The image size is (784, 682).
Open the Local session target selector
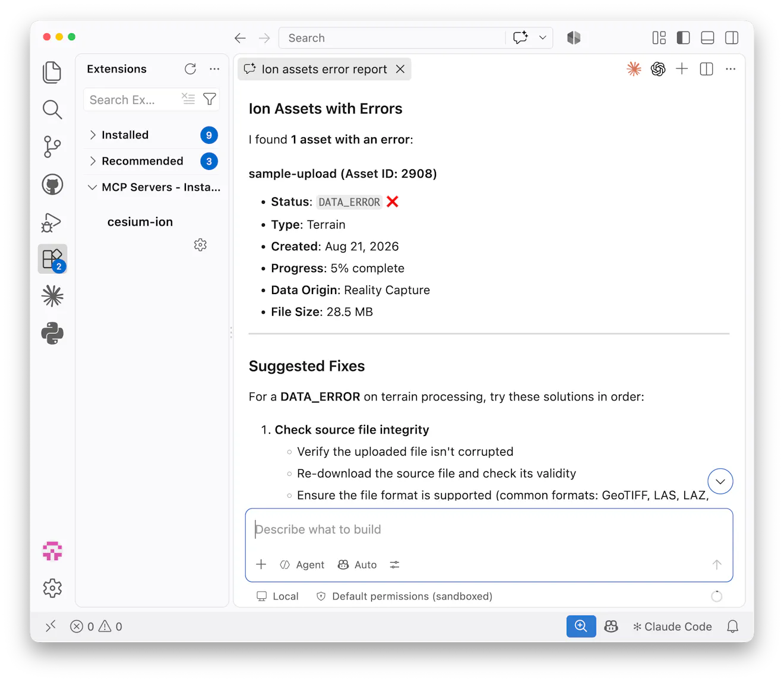pos(277,596)
